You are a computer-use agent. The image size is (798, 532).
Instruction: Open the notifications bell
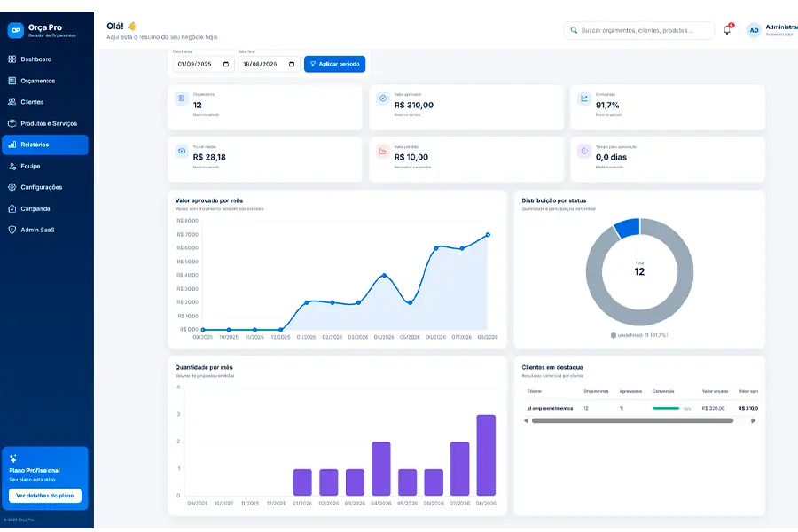click(727, 30)
